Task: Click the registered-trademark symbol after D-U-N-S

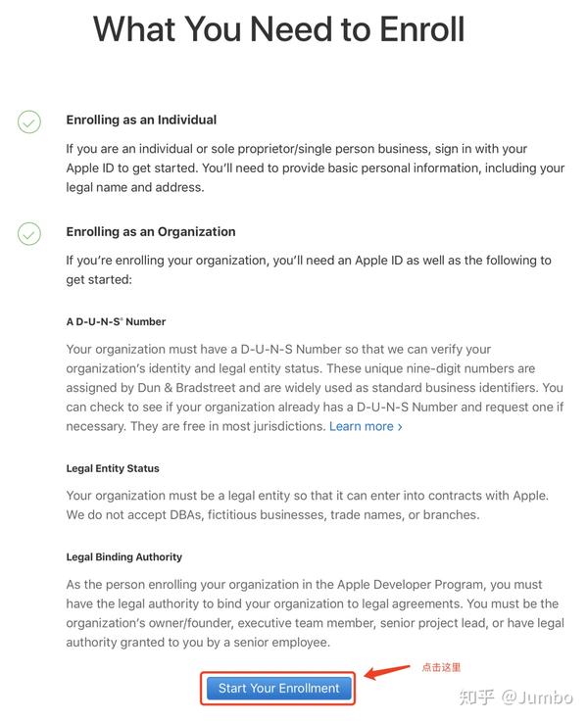Action: coord(121,318)
